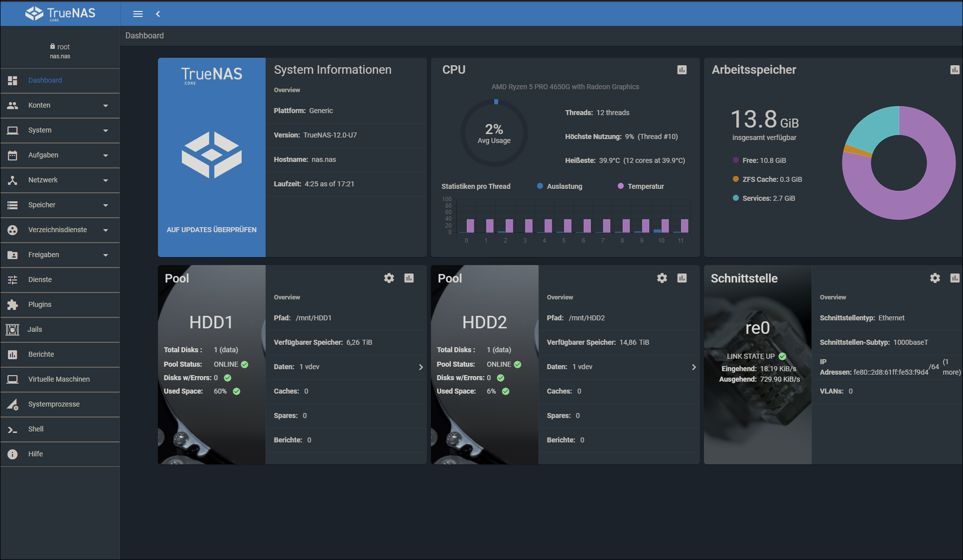The height and width of the screenshot is (560, 963).
Task: Open the Shell sidebar item
Action: [x=36, y=429]
